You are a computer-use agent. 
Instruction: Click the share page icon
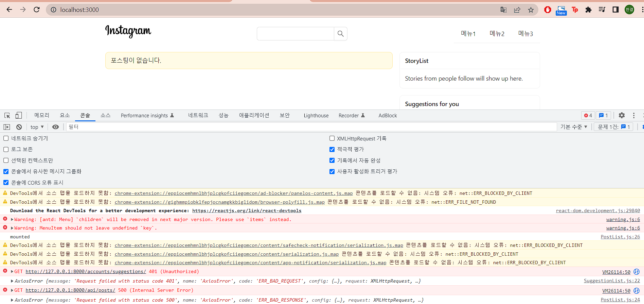tap(517, 10)
